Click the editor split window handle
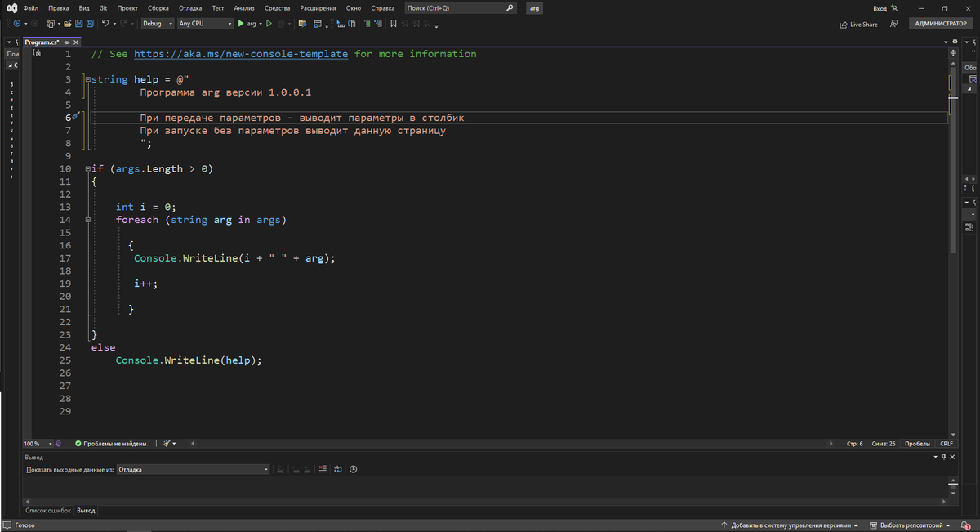The width and height of the screenshot is (980, 532). [x=952, y=53]
